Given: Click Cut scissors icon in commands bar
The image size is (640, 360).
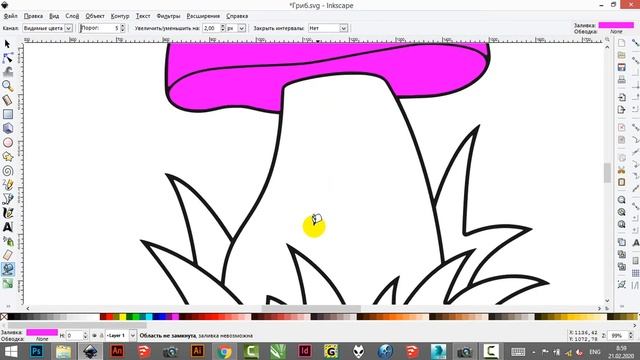Looking at the screenshot, I should (621, 170).
